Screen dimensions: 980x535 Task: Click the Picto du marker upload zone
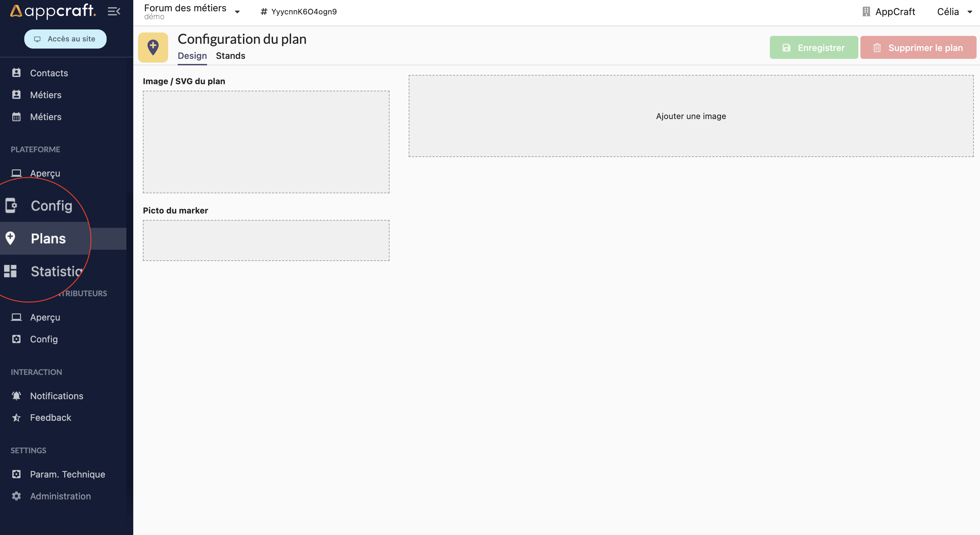[x=266, y=240]
